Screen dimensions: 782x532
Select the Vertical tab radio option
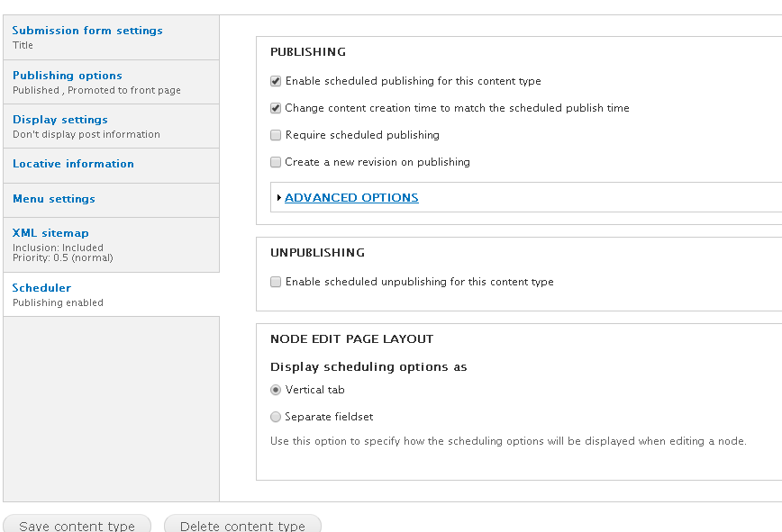(276, 390)
